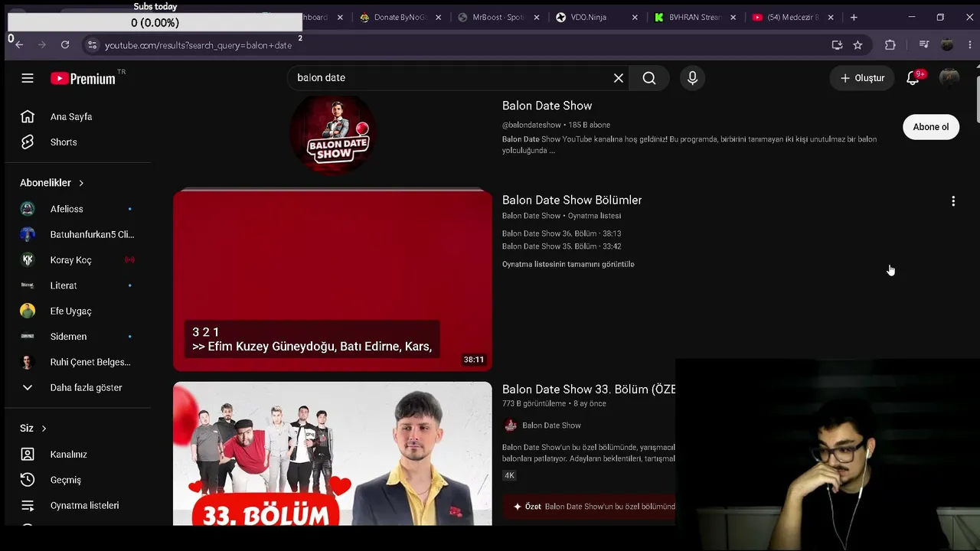Click the Oluştur create button

[862, 78]
